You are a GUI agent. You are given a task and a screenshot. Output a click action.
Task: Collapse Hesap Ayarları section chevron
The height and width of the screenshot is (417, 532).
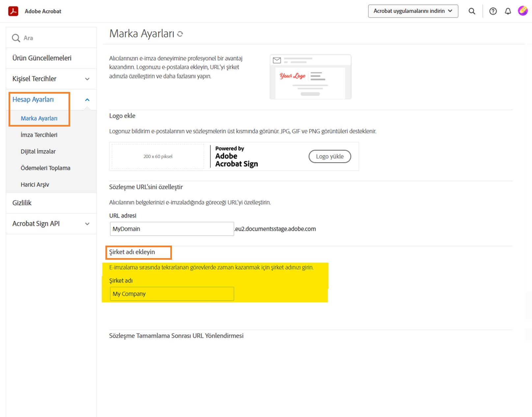tap(87, 100)
